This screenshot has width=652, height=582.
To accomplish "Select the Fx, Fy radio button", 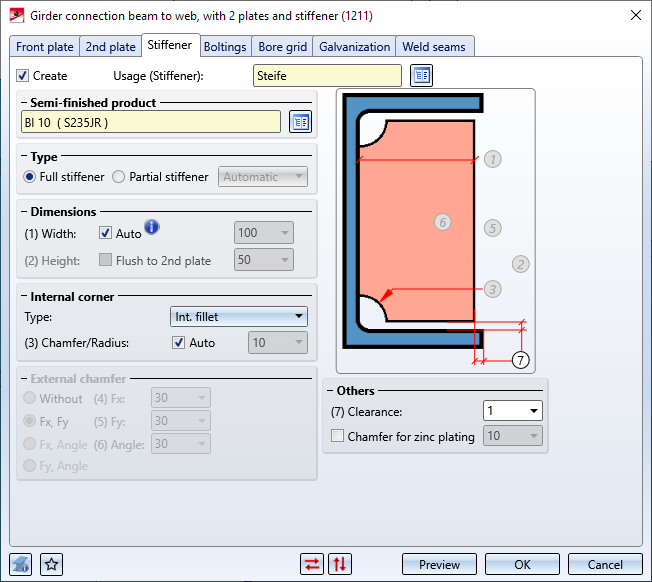I will click(30, 421).
